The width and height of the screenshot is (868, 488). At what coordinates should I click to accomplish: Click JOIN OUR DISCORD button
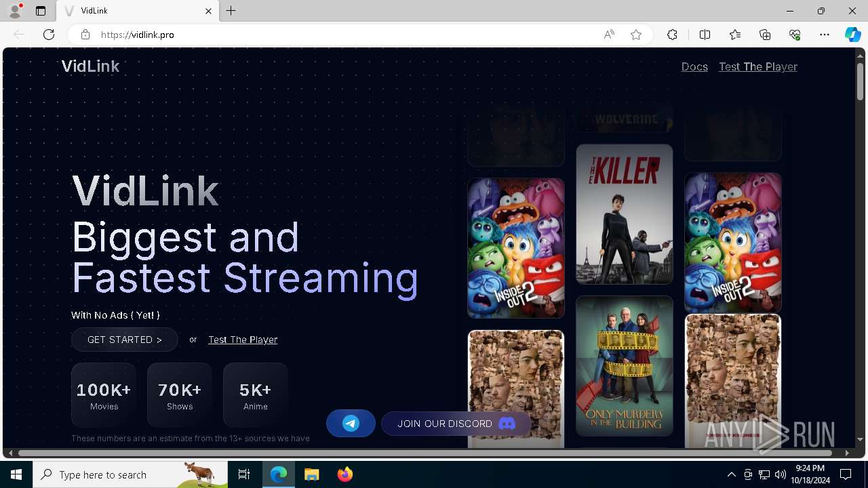(456, 424)
